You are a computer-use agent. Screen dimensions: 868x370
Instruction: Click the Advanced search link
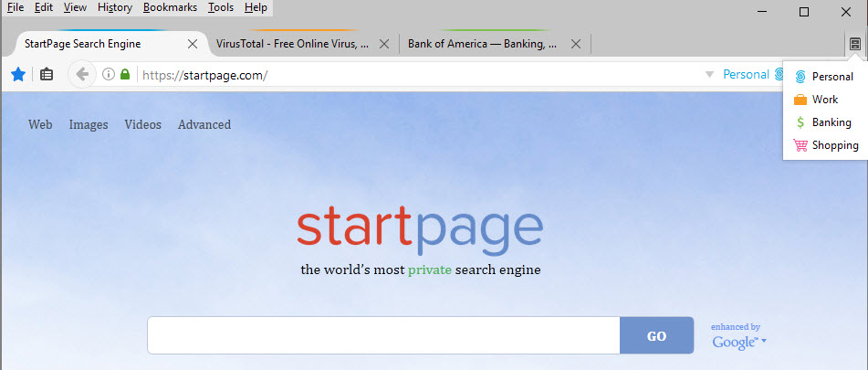(x=204, y=124)
